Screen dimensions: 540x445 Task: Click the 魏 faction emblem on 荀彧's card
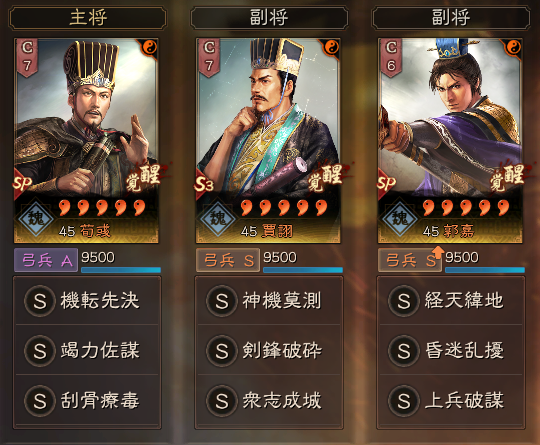tap(35, 218)
